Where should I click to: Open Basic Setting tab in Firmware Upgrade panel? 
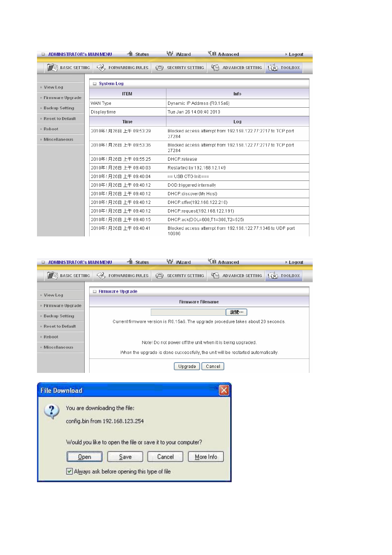point(69,275)
